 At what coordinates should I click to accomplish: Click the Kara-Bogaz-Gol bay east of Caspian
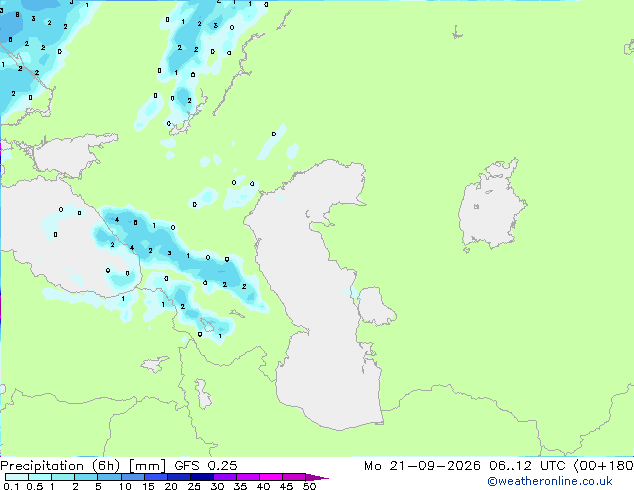click(375, 306)
